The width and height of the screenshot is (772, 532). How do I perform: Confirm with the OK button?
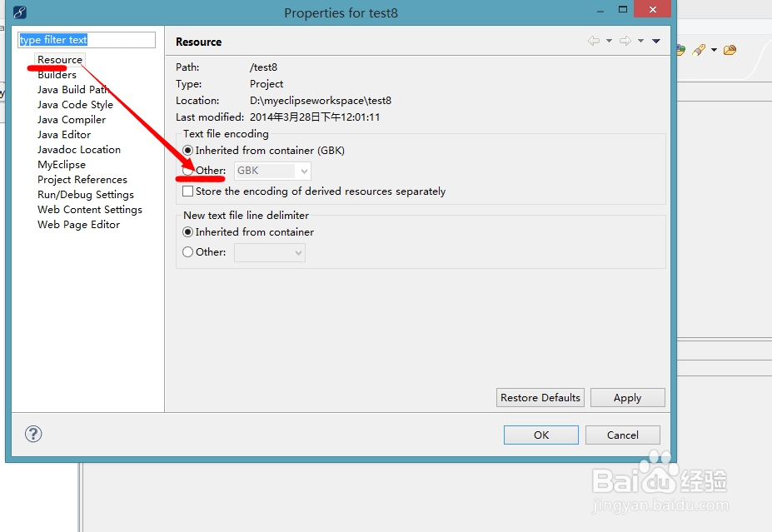[x=541, y=435]
